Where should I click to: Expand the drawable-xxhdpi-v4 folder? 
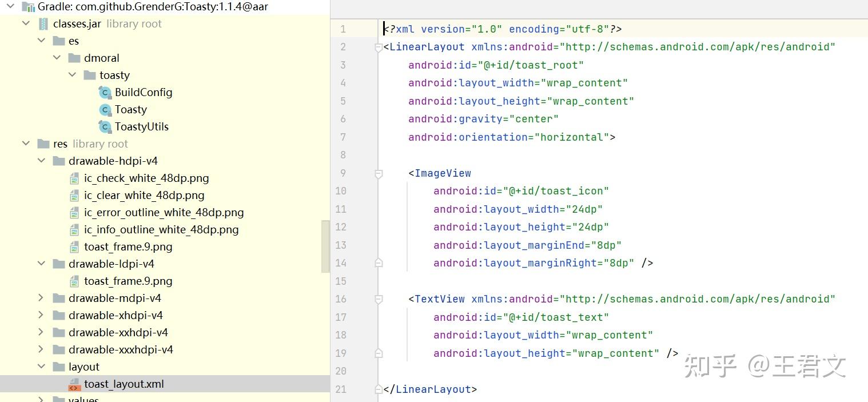pyautogui.click(x=41, y=333)
